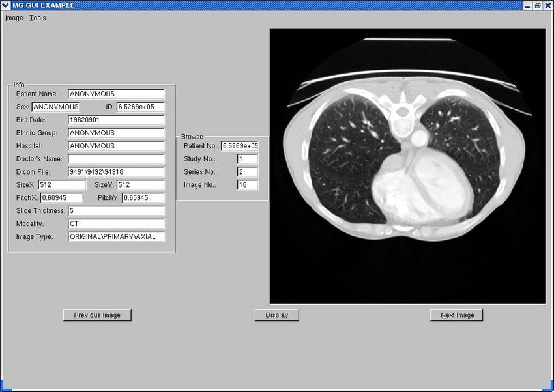Focus the Slice Thickness field
The width and height of the screenshot is (554, 392).
point(116,210)
